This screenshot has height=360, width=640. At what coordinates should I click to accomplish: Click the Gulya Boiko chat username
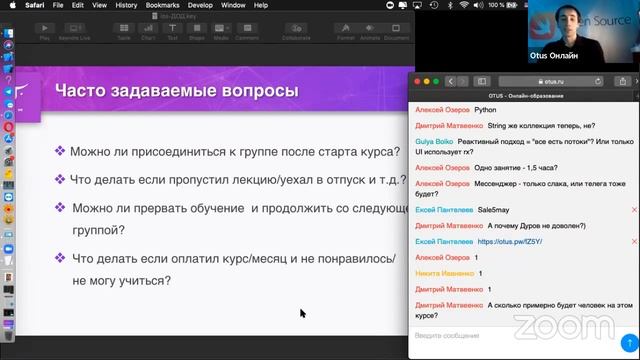(434, 142)
